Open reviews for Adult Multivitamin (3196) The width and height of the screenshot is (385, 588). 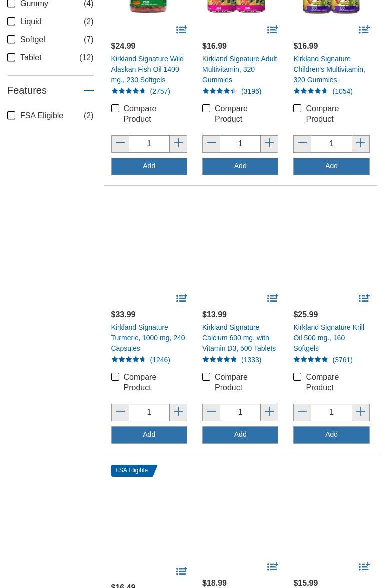[251, 91]
